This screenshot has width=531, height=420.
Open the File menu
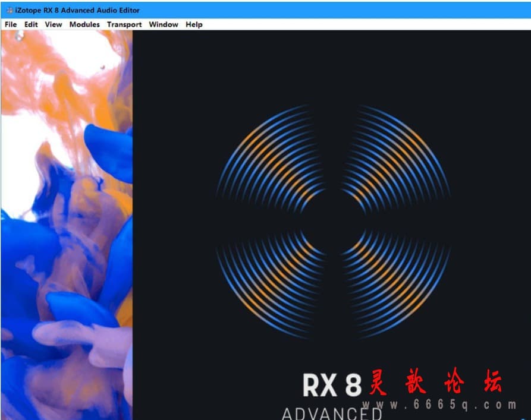pos(11,24)
